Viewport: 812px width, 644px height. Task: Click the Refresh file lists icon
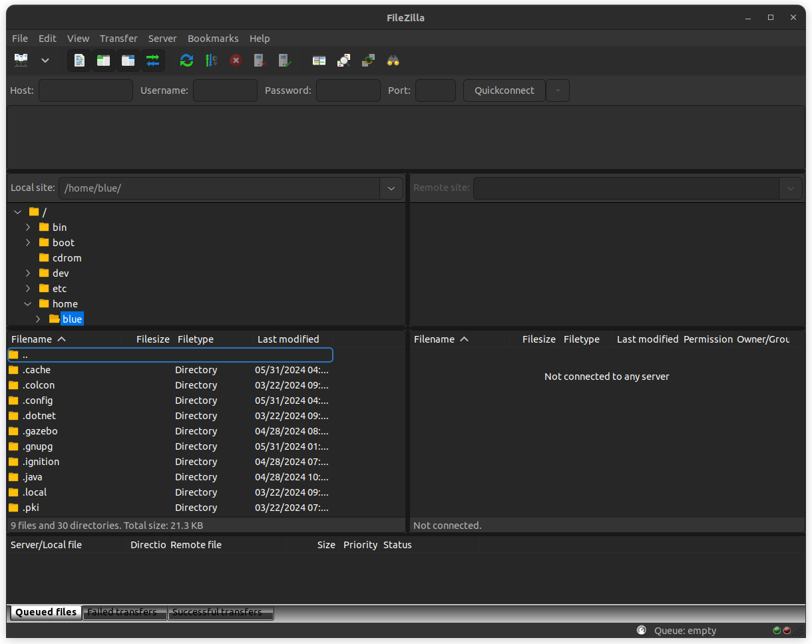(187, 61)
